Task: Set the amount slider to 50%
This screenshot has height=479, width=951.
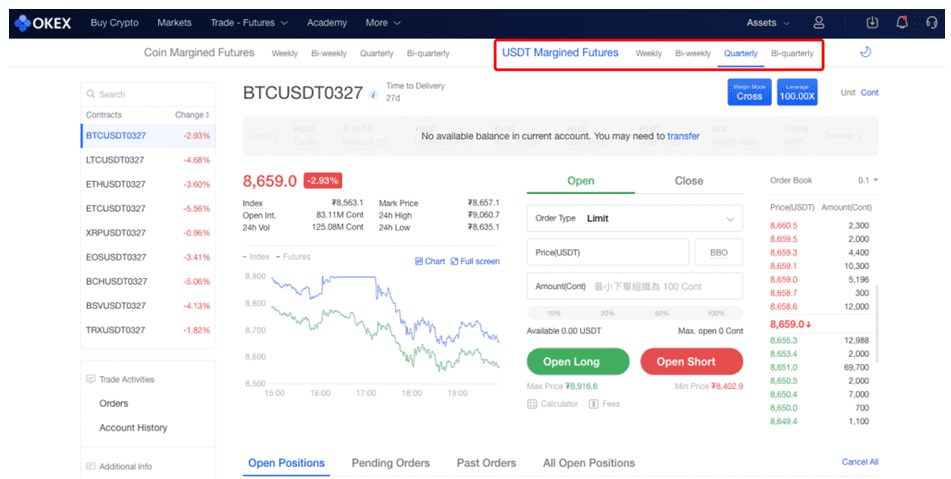Action: (660, 313)
